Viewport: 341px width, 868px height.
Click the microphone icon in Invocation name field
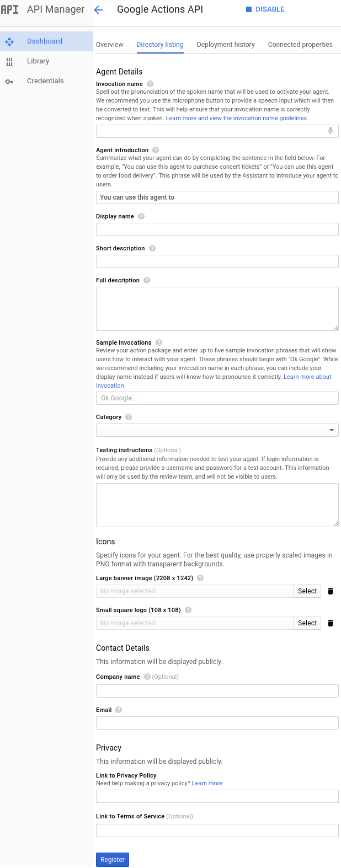click(331, 131)
